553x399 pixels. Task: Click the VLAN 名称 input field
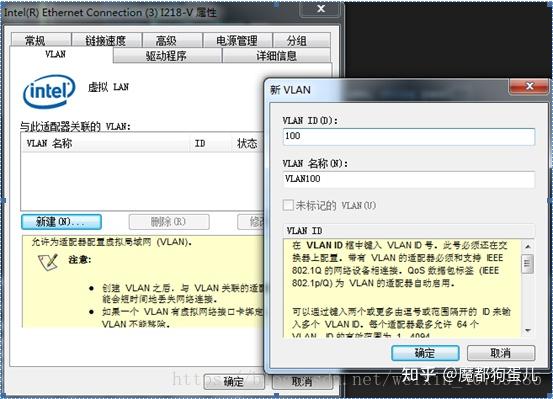409,180
